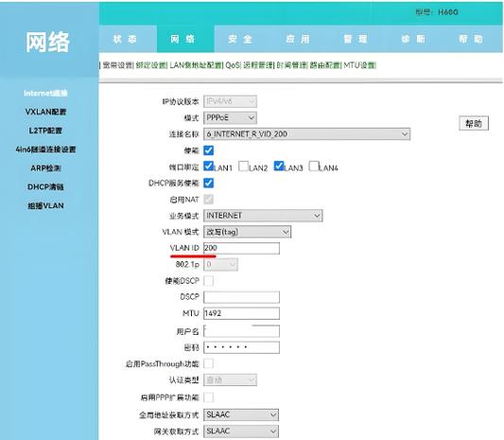Image resolution: width=504 pixels, height=440 pixels.
Task: Open VXLAN配置 in the sidebar
Action: 45,112
